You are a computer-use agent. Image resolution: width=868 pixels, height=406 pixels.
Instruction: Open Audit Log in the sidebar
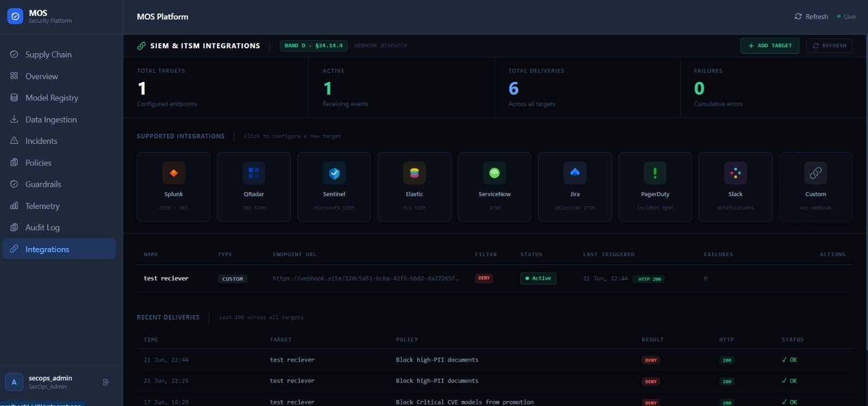pos(59,227)
